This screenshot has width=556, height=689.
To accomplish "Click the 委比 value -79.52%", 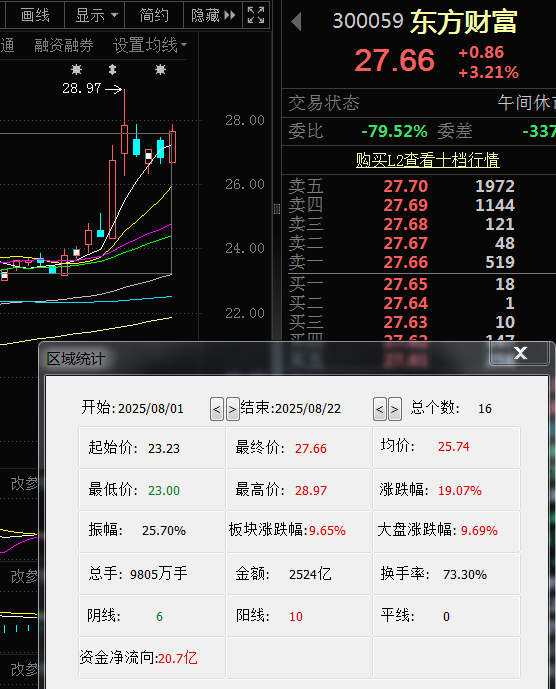I will click(394, 131).
